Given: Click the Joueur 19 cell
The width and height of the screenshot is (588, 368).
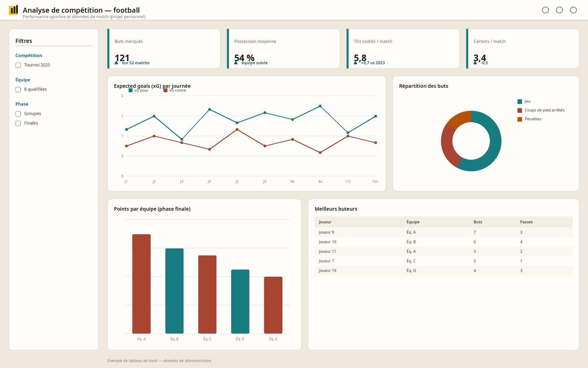Looking at the screenshot, I should [x=327, y=270].
